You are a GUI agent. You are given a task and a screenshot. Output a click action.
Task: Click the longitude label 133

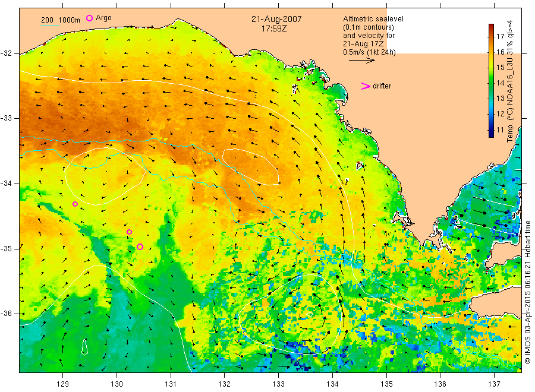[278, 384]
